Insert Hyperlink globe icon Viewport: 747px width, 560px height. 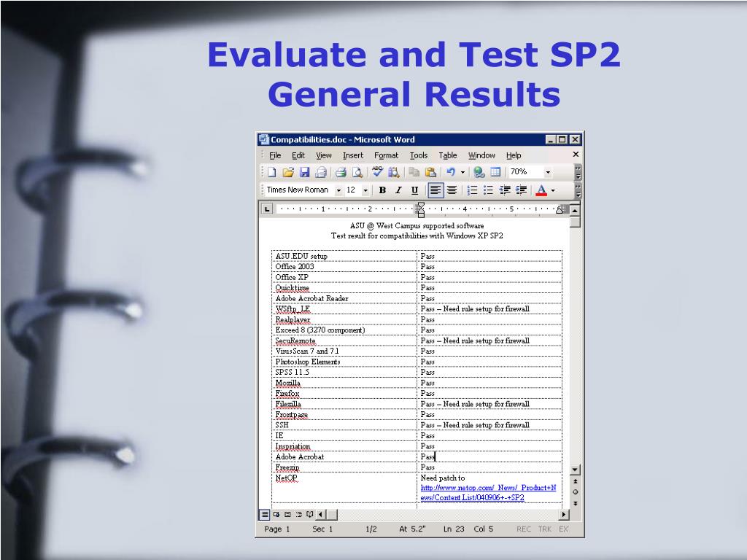[x=479, y=172]
